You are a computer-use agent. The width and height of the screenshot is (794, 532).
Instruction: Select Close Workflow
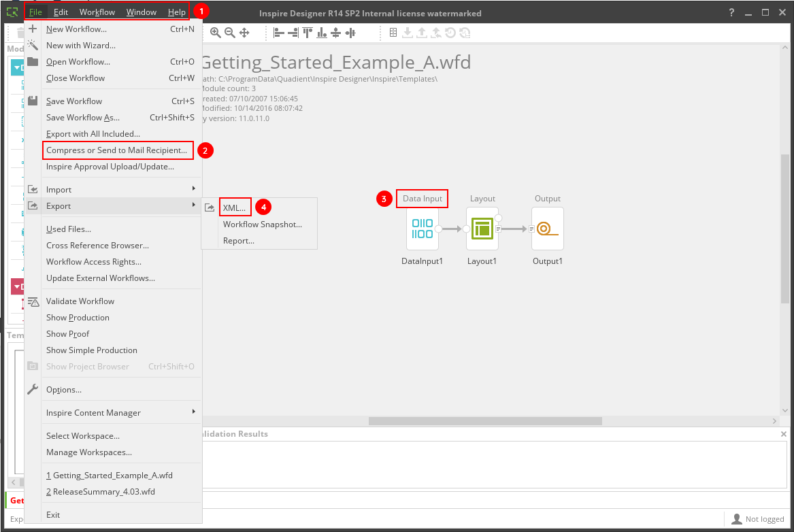click(x=114, y=78)
